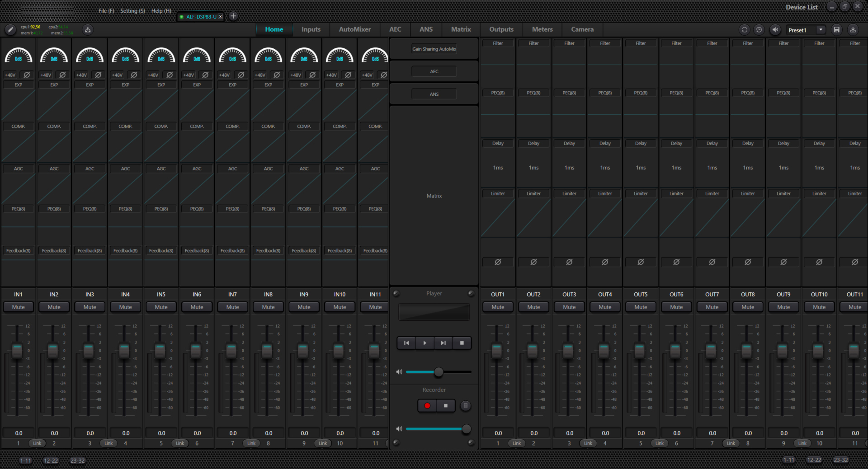Open Device List

802,7
